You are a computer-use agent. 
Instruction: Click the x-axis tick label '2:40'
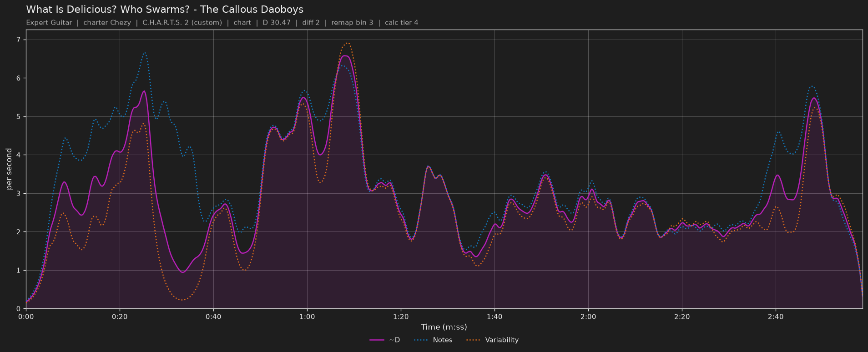776,317
